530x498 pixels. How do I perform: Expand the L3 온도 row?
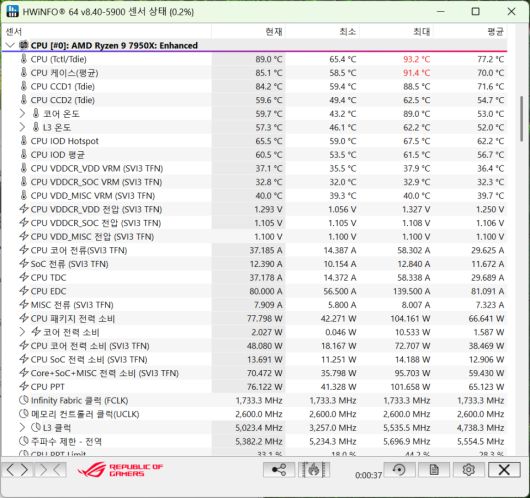pos(22,127)
